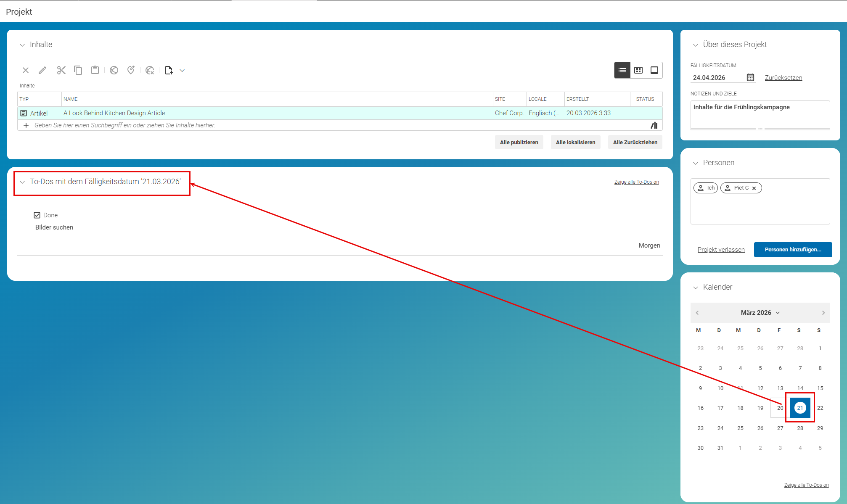
Task: Toggle the Done checkbox
Action: pos(37,215)
